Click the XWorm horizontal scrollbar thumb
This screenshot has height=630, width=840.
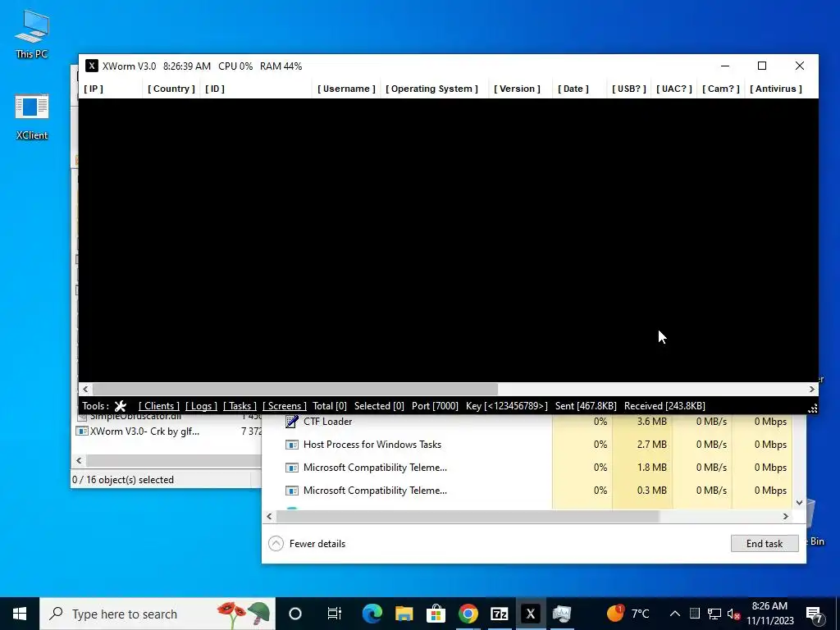click(295, 390)
